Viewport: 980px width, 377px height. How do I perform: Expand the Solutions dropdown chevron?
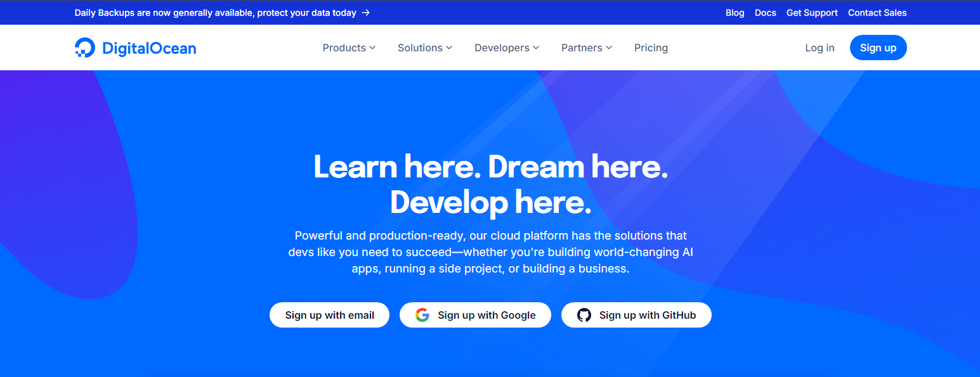click(449, 48)
